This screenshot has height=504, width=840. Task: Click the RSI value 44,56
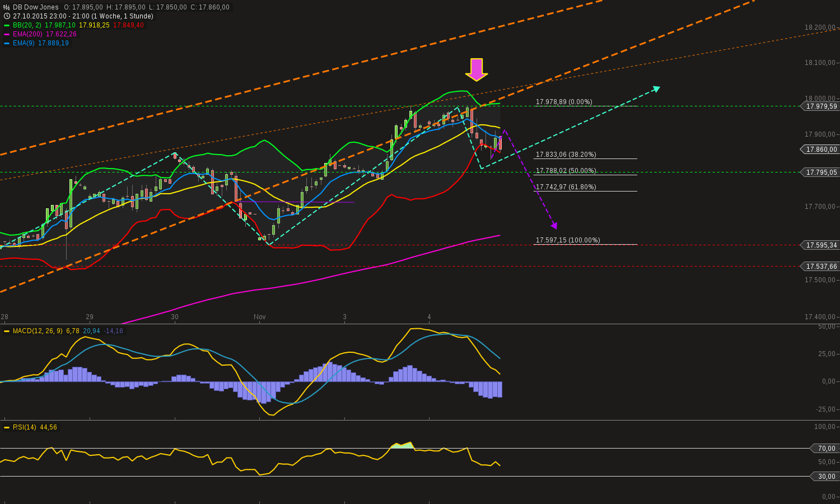(49, 427)
